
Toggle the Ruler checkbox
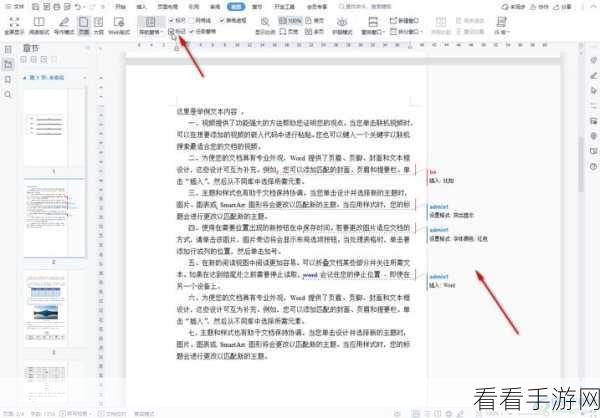coord(178,20)
